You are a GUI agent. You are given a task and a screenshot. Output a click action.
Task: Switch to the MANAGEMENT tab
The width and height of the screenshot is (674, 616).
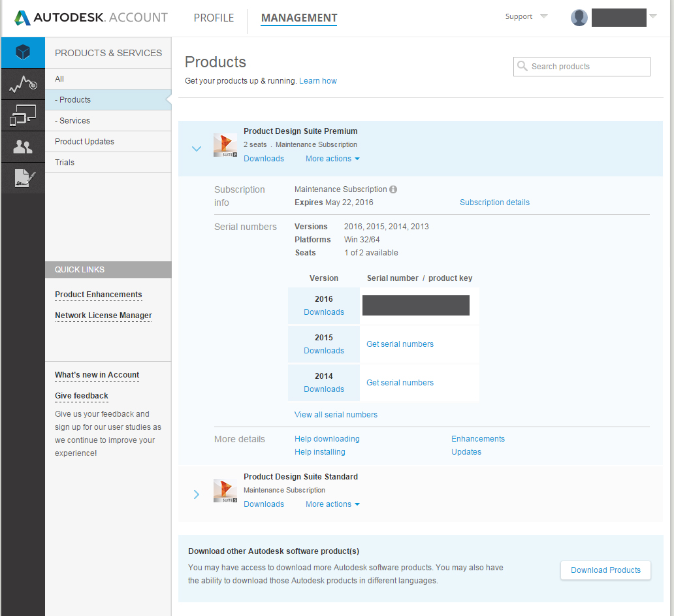pos(298,18)
